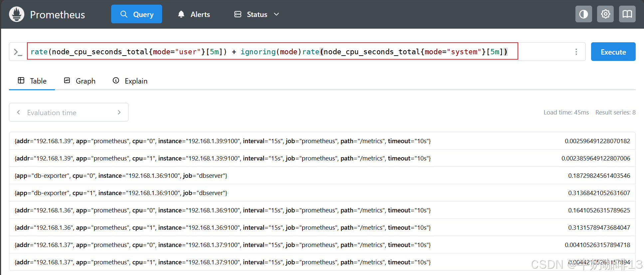Click value 0.31315789473684047

coord(599,227)
